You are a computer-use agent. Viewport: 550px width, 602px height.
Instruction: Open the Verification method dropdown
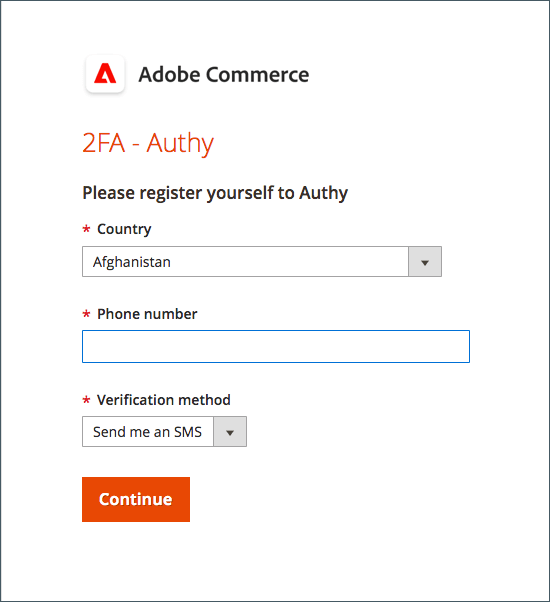click(x=164, y=432)
